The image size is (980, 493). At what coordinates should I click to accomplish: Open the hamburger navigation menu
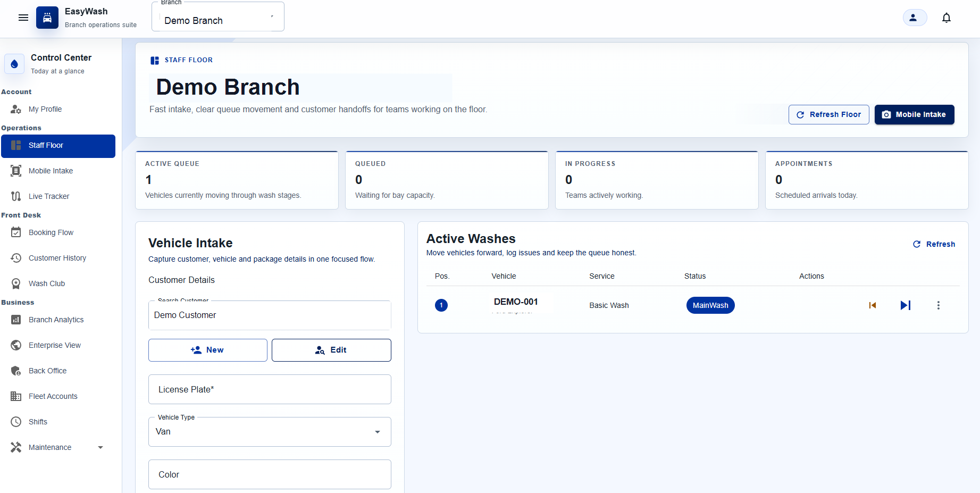[x=23, y=18]
